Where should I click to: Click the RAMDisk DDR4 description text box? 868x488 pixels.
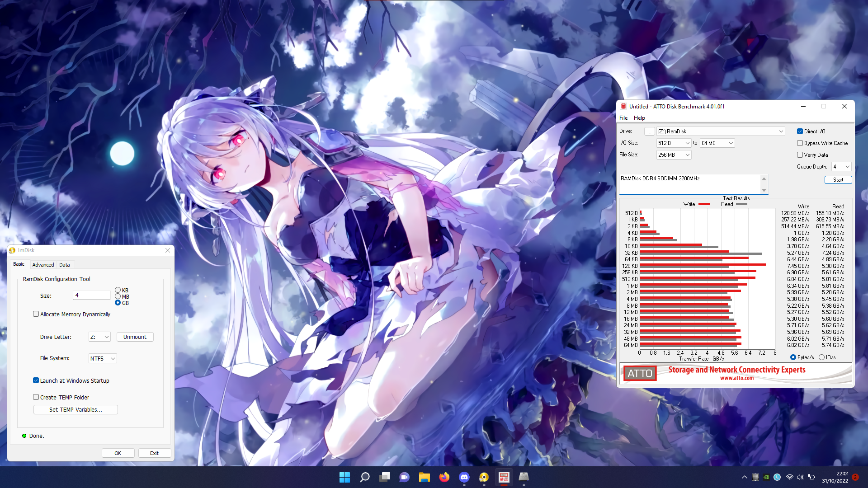click(x=690, y=184)
